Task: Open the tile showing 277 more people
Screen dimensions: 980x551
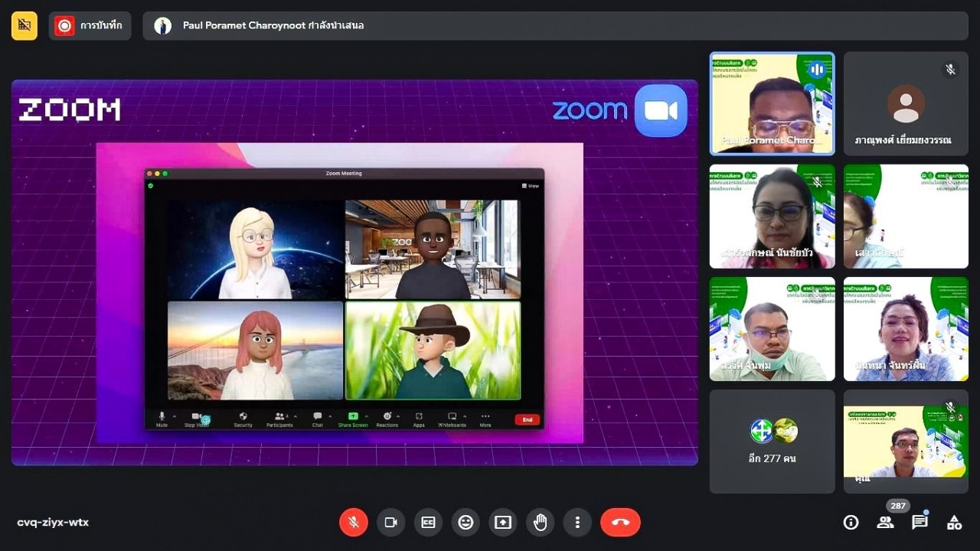Action: click(772, 442)
